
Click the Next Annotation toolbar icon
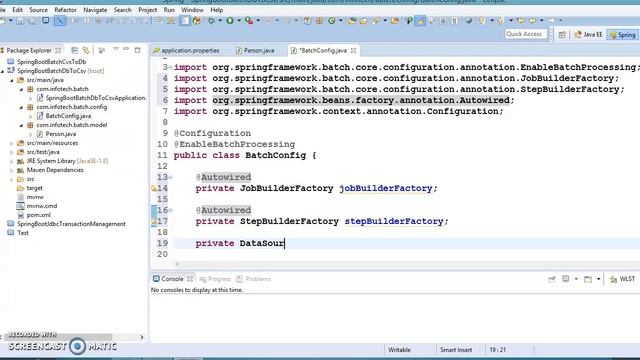coord(482,20)
